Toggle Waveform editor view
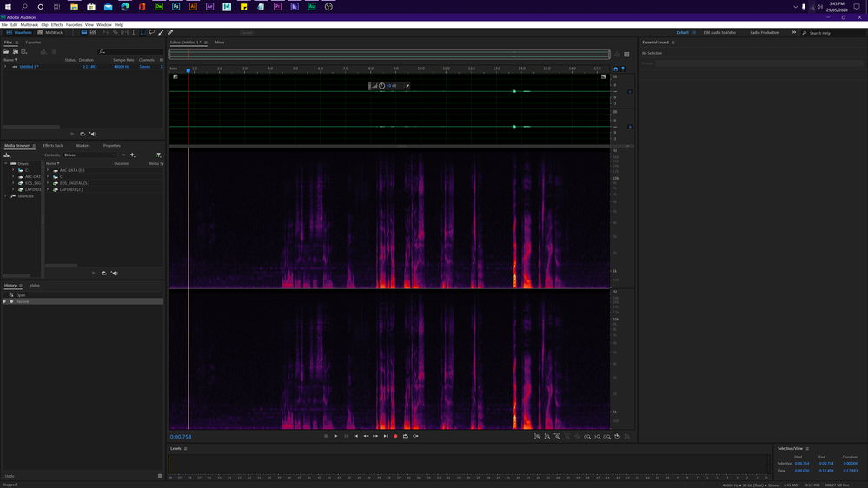The image size is (868, 488). click(19, 33)
